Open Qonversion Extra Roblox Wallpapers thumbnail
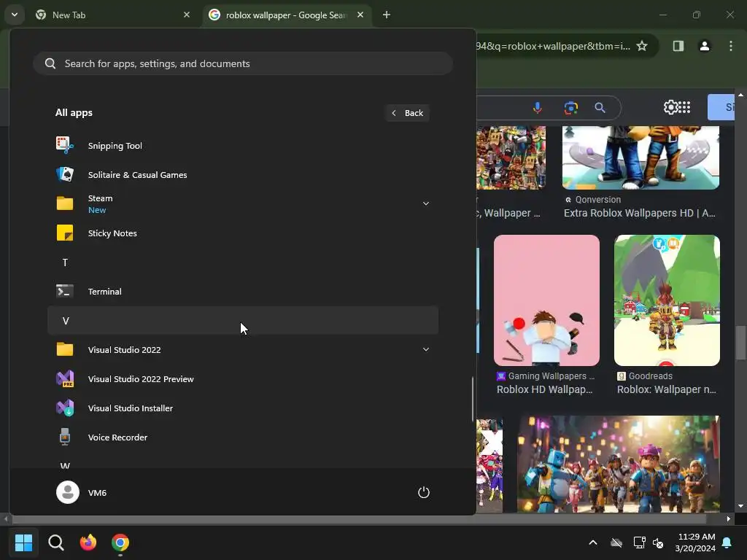The height and width of the screenshot is (560, 747). coord(640,157)
